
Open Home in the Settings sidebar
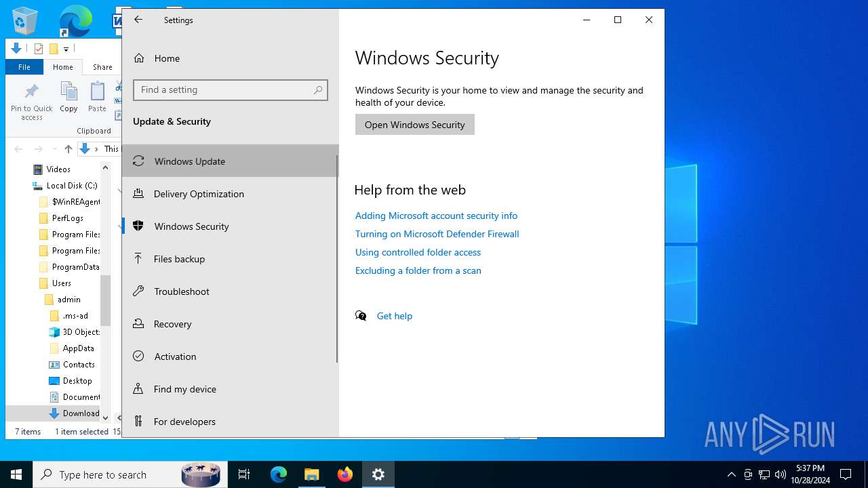click(x=231, y=58)
